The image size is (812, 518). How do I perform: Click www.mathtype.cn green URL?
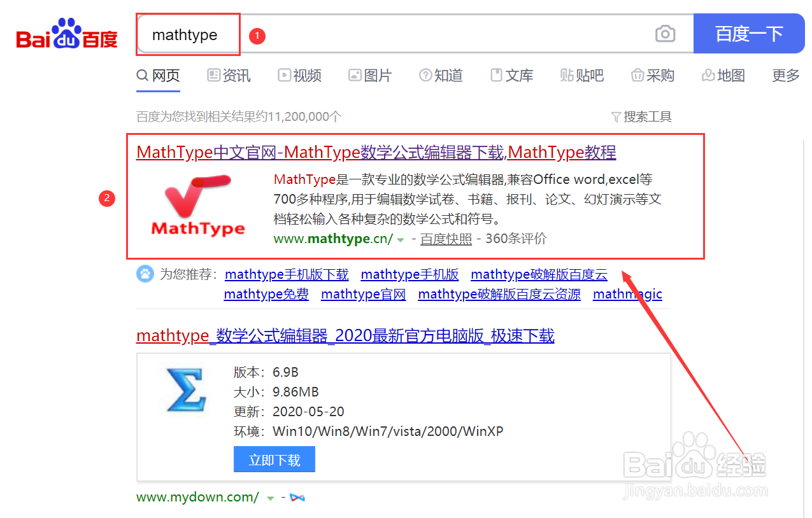point(334,239)
